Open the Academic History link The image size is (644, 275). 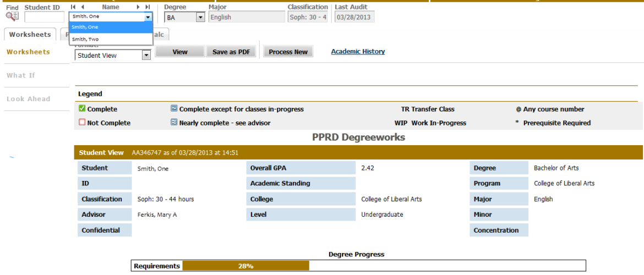(x=358, y=52)
